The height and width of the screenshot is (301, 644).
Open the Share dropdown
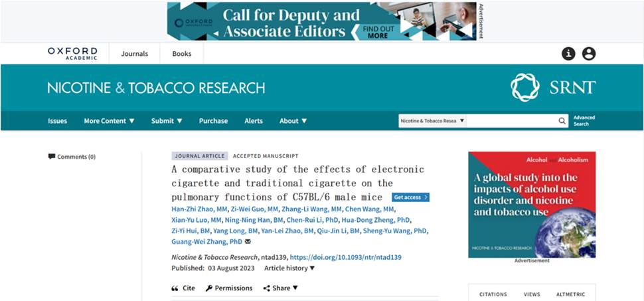point(281,288)
